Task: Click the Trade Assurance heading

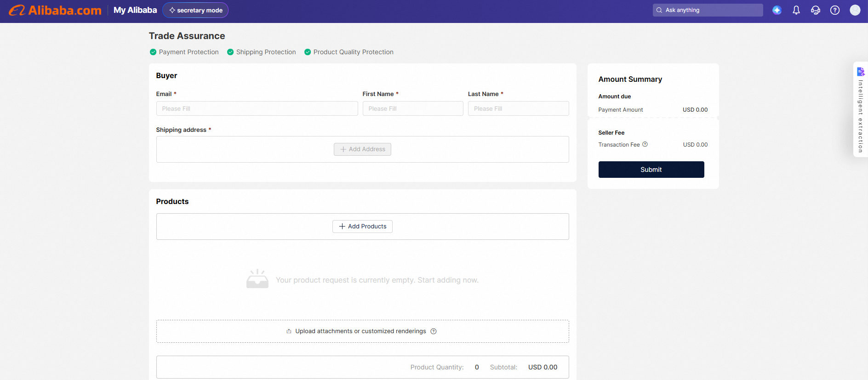Action: pos(187,36)
